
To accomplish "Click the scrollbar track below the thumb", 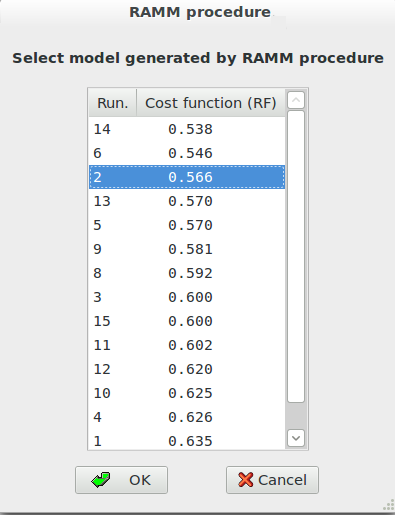I will coord(296,416).
